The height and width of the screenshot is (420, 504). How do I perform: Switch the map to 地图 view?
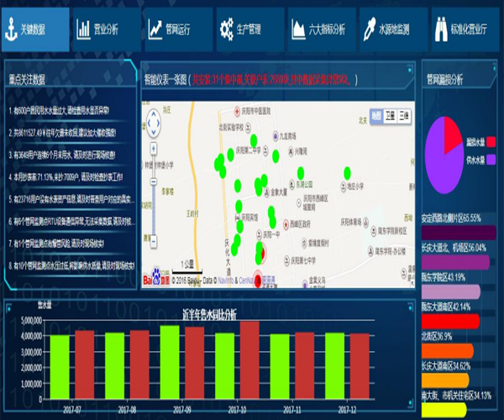click(x=376, y=116)
